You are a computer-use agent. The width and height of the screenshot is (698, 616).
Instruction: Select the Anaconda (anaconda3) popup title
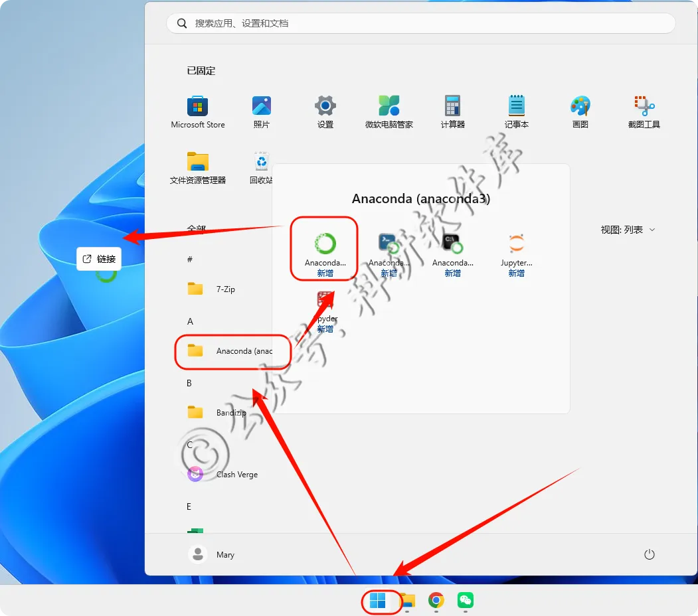420,198
